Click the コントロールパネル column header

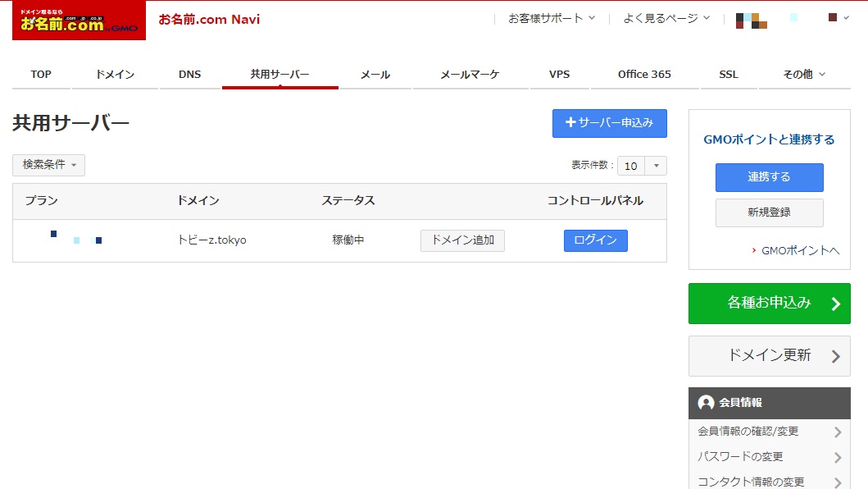596,201
